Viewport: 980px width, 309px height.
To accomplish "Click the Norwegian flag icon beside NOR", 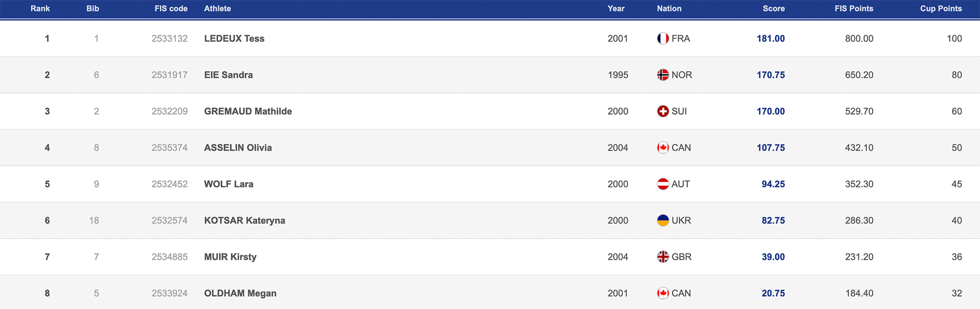I will pos(662,75).
